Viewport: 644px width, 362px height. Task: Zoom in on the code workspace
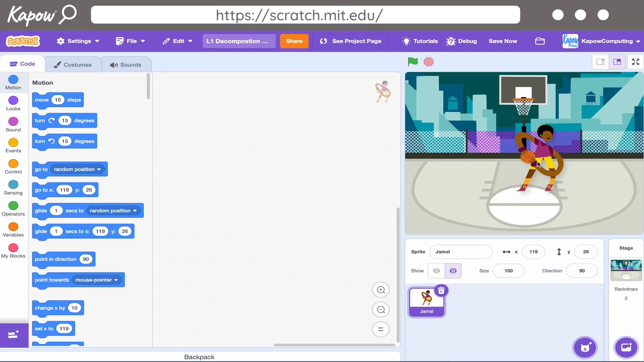click(381, 290)
